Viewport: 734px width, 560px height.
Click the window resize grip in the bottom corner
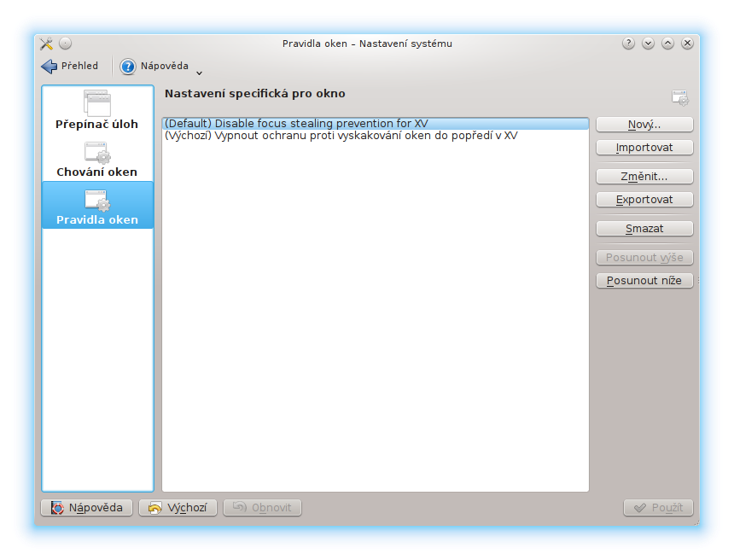point(696,522)
